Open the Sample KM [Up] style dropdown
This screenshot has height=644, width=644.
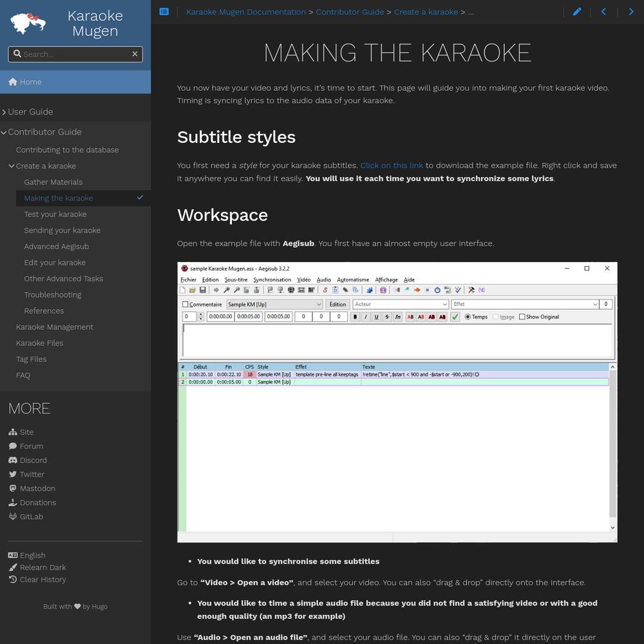(x=275, y=305)
